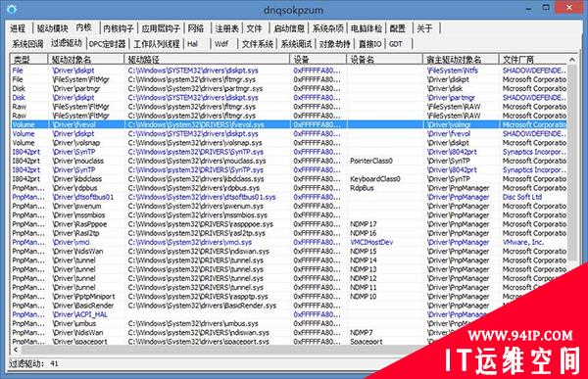The image size is (588, 379).
Task: Open the DPC定时器 sub-tab
Action: 107,44
